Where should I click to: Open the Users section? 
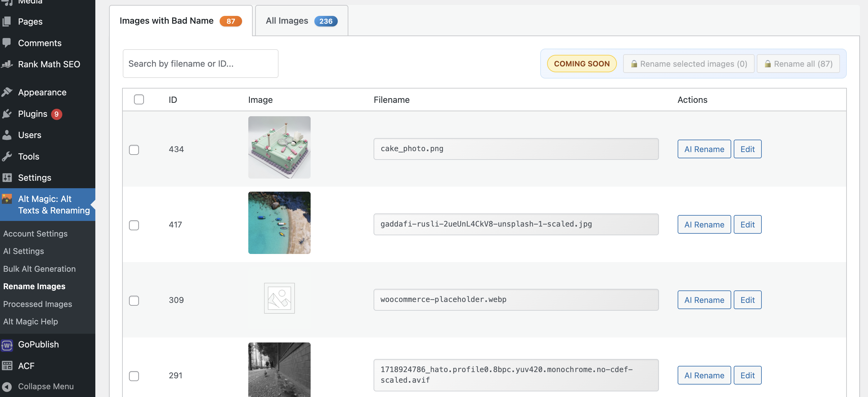[29, 135]
